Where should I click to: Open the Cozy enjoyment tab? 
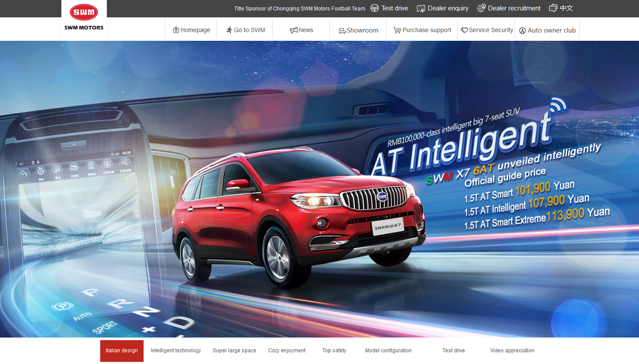coord(287,351)
